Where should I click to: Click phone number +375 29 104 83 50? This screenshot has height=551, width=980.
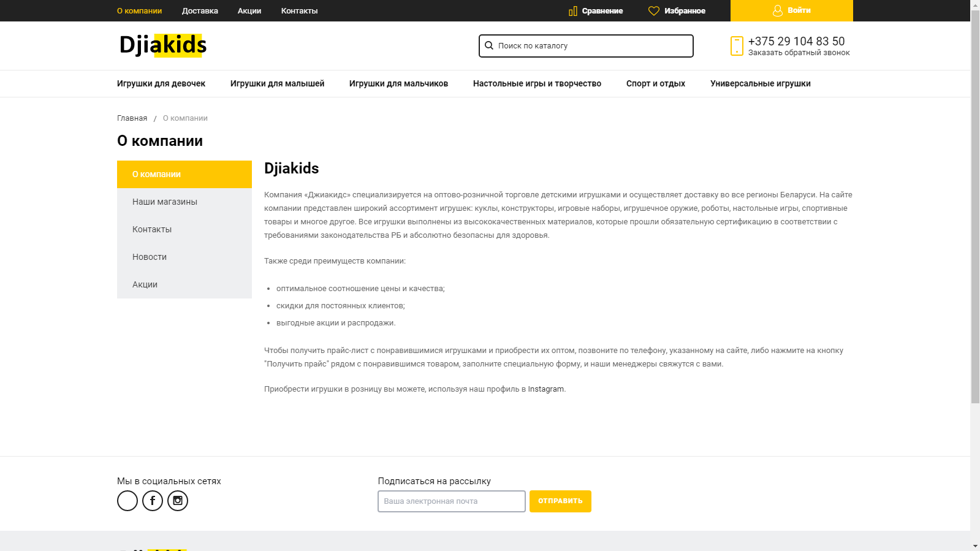click(796, 41)
